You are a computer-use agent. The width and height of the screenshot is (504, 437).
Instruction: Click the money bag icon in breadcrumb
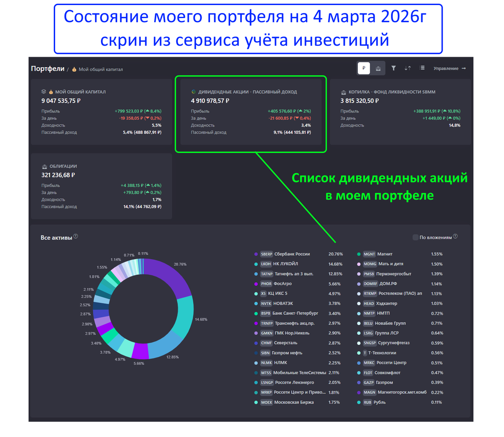(x=74, y=69)
